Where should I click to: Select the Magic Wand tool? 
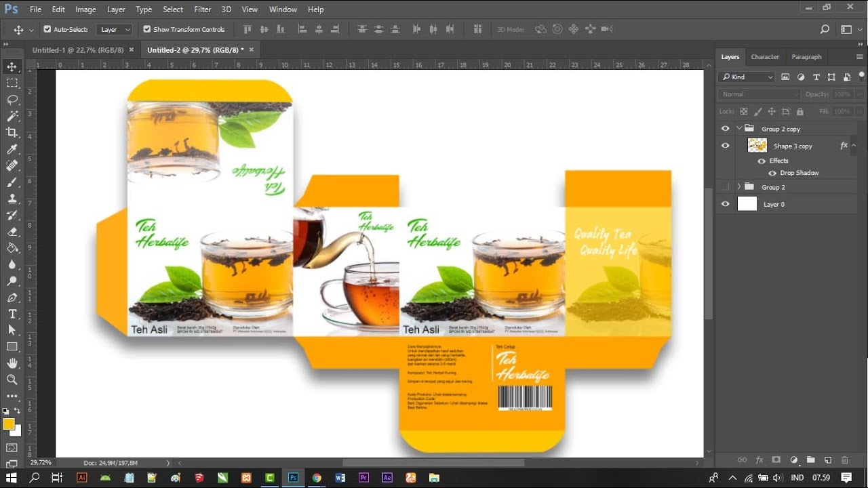12,116
